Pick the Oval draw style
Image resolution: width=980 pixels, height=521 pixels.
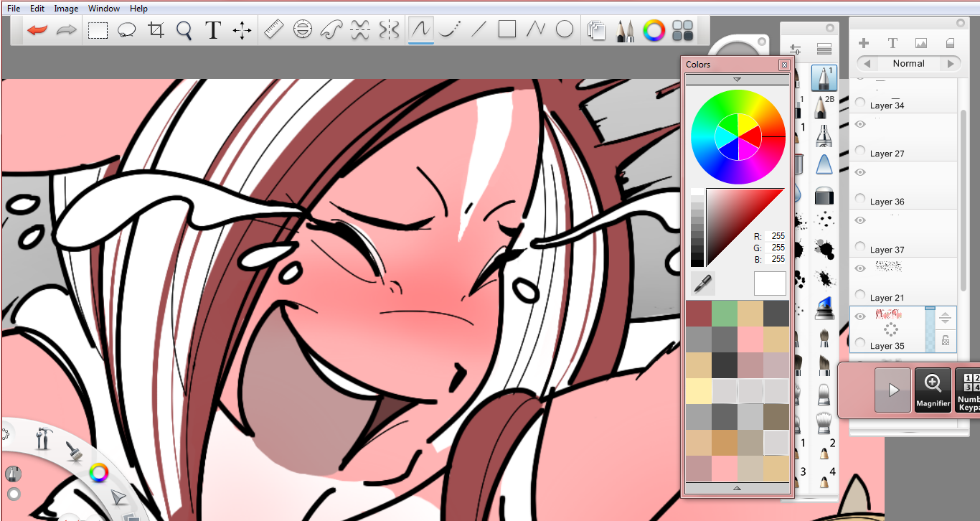(x=565, y=29)
